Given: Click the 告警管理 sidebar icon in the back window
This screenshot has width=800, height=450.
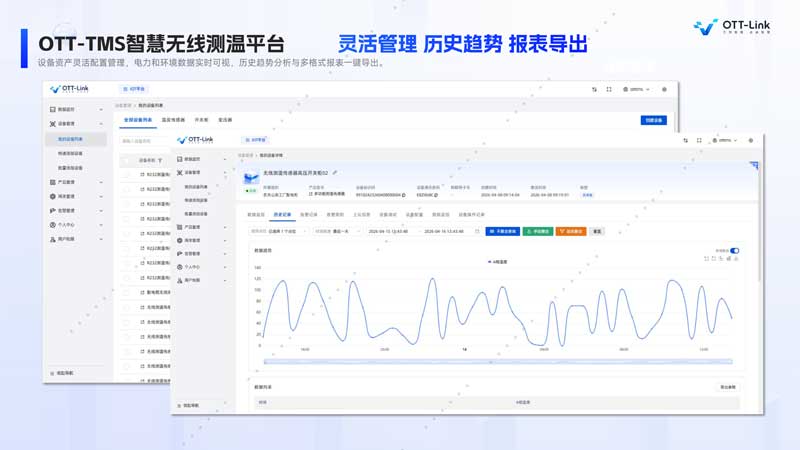Looking at the screenshot, I should coord(53,211).
